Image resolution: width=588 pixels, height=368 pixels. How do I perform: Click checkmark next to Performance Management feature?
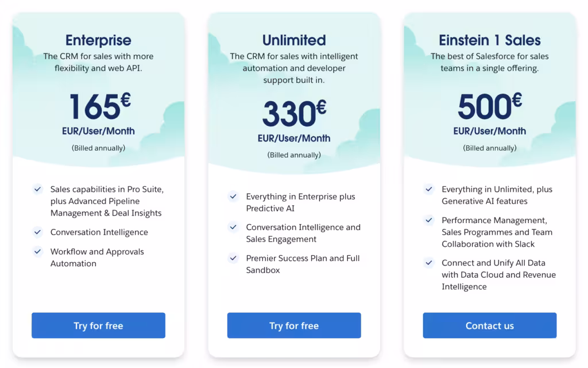429,220
